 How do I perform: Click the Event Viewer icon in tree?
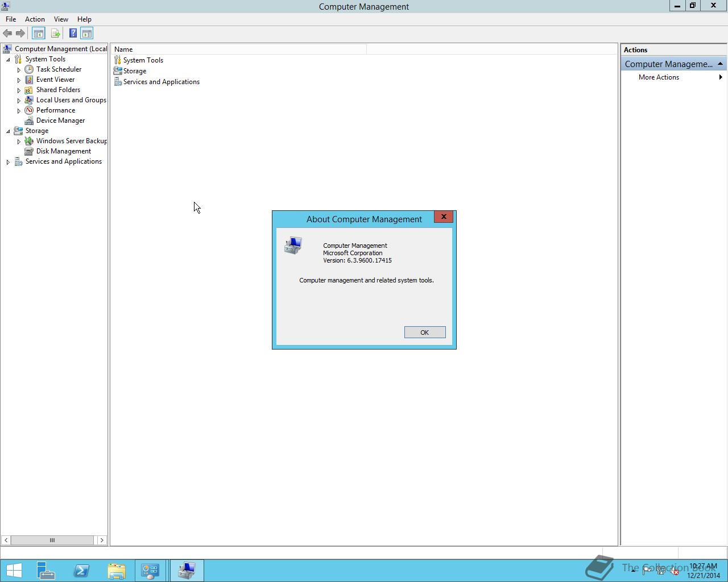point(29,80)
